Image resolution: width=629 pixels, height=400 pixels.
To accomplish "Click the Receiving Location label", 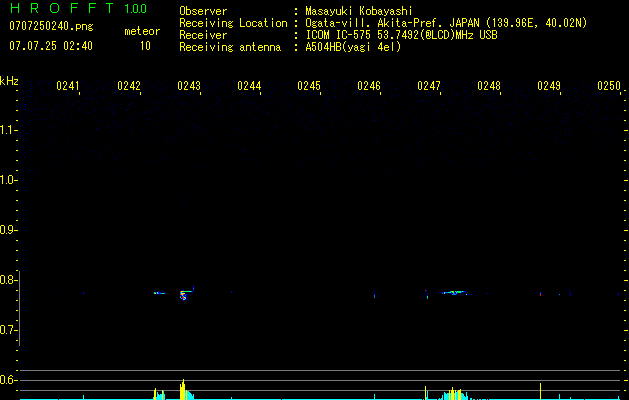I will 233,23.
